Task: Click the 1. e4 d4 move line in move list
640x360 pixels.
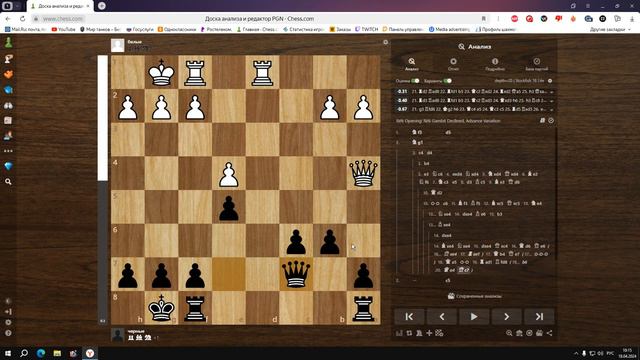Action: coord(422,153)
